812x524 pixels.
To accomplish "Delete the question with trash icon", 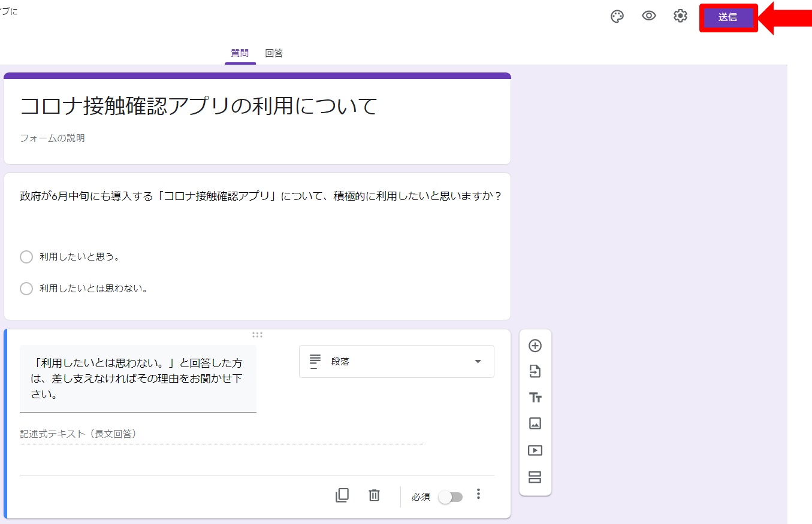I will [374, 495].
